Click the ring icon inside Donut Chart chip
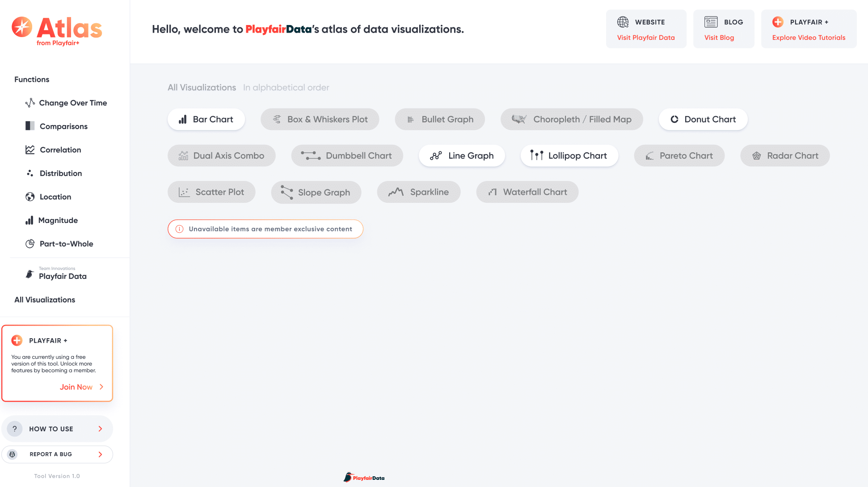The height and width of the screenshot is (487, 868). [x=674, y=119]
